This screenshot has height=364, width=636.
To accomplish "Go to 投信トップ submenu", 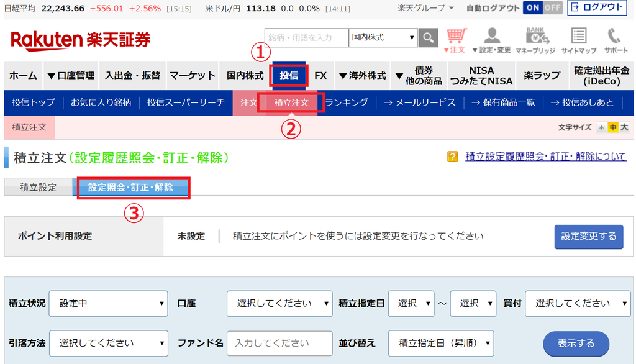I will click(x=34, y=102).
